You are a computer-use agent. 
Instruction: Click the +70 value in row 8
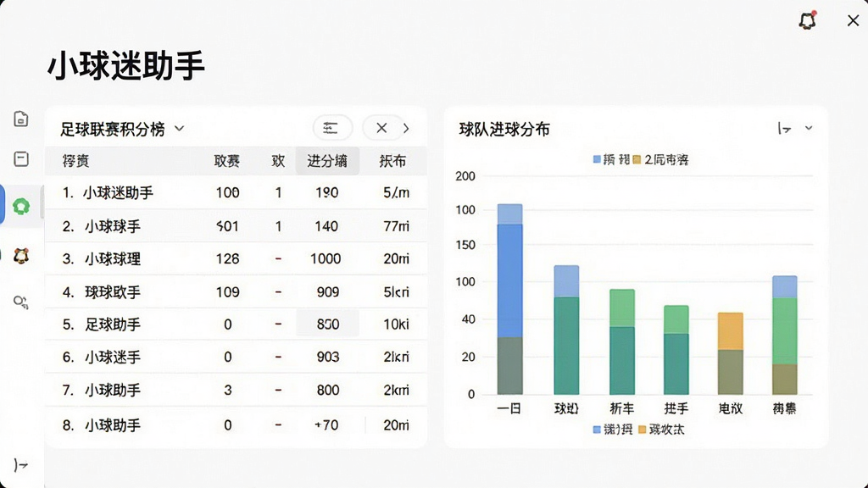(x=326, y=425)
